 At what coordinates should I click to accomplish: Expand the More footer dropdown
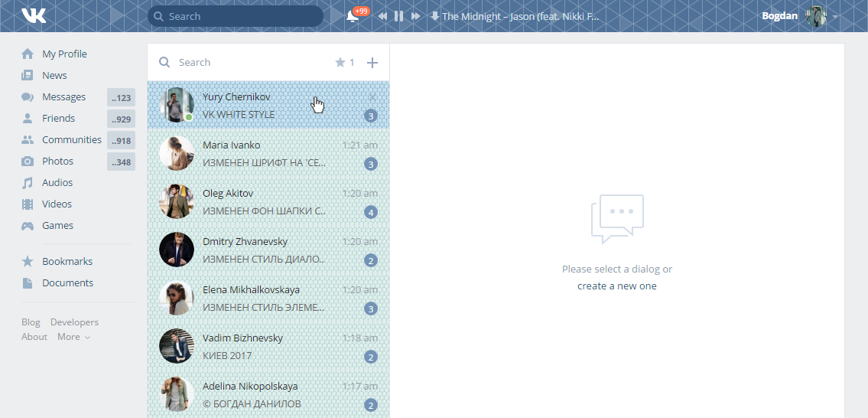pos(73,337)
